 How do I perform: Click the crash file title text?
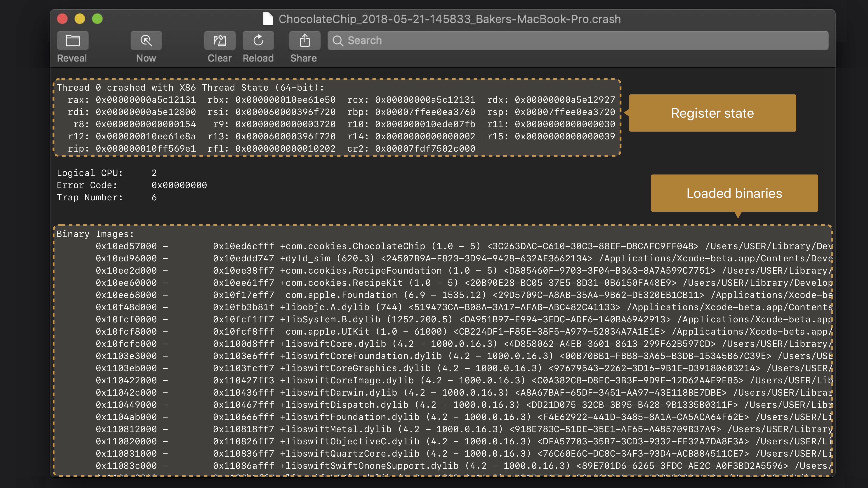(450, 19)
